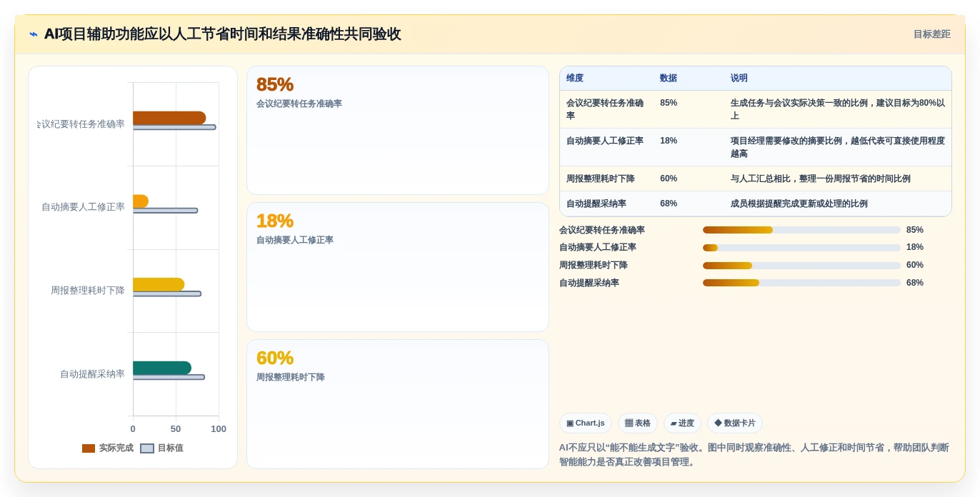980x497 pixels.
Task: Click the orange 实际完成 bar for 自动摘要人工修正率
Action: [141, 201]
